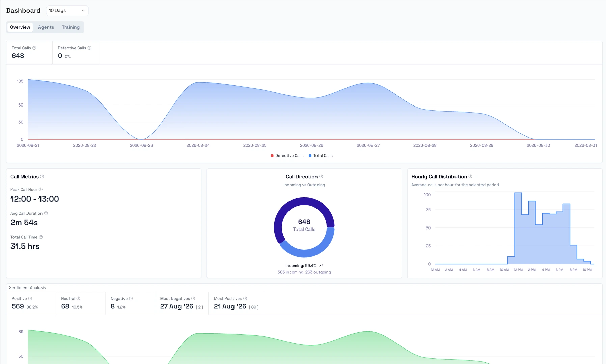
Task: Click the 2026-08-21 x-axis date label
Action: [x=28, y=145]
